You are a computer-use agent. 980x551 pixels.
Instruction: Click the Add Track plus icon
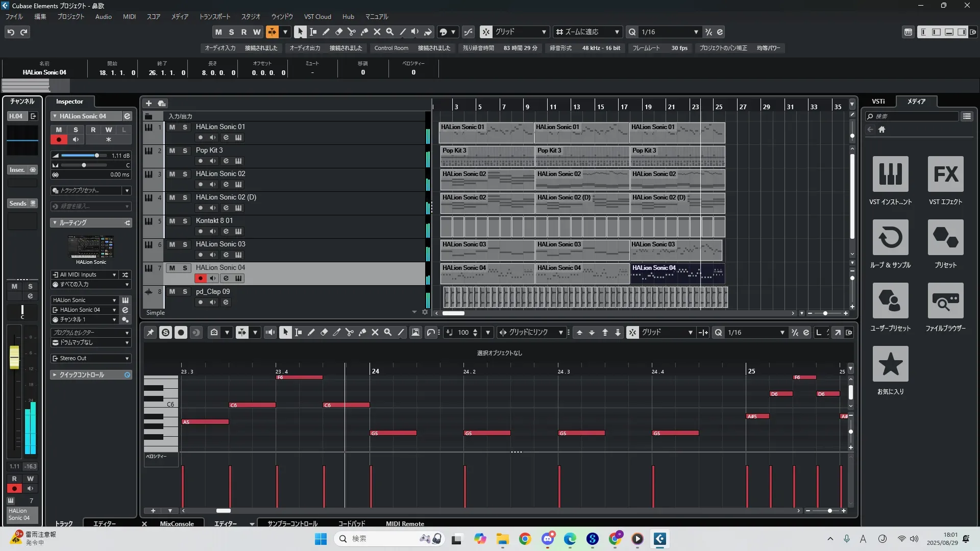[x=149, y=103]
